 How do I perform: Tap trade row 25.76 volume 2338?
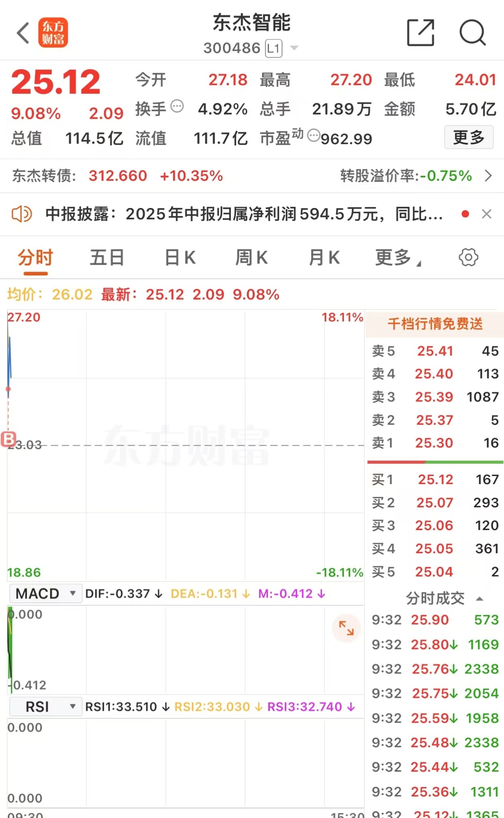coord(435,669)
